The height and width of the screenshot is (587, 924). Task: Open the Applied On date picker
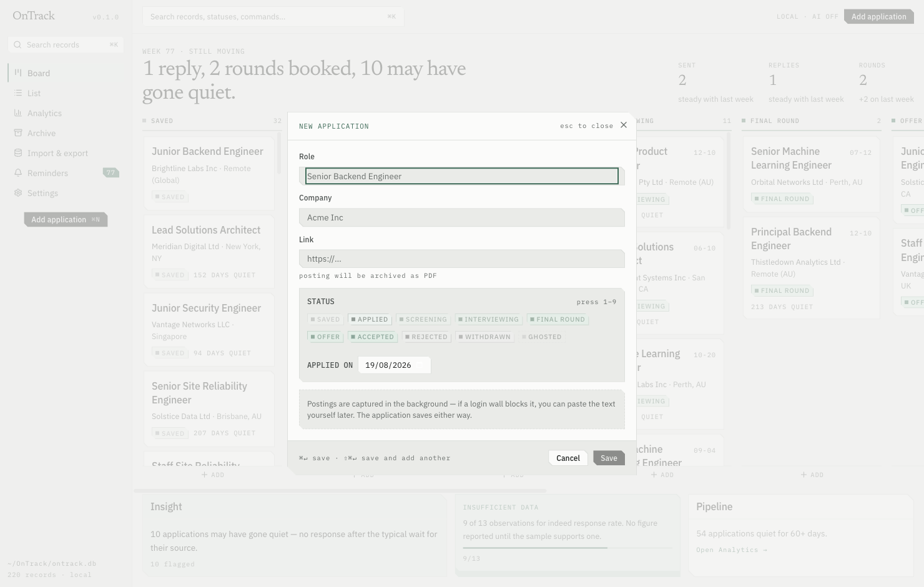coord(395,365)
